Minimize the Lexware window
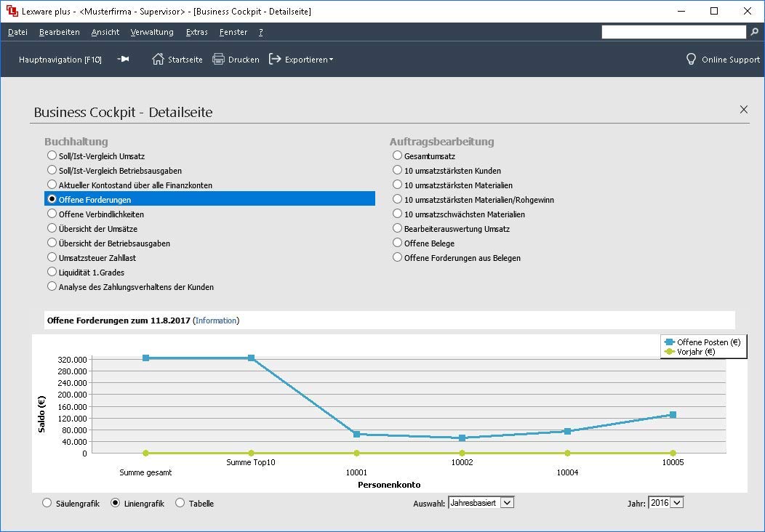This screenshot has height=532, width=765. click(681, 11)
